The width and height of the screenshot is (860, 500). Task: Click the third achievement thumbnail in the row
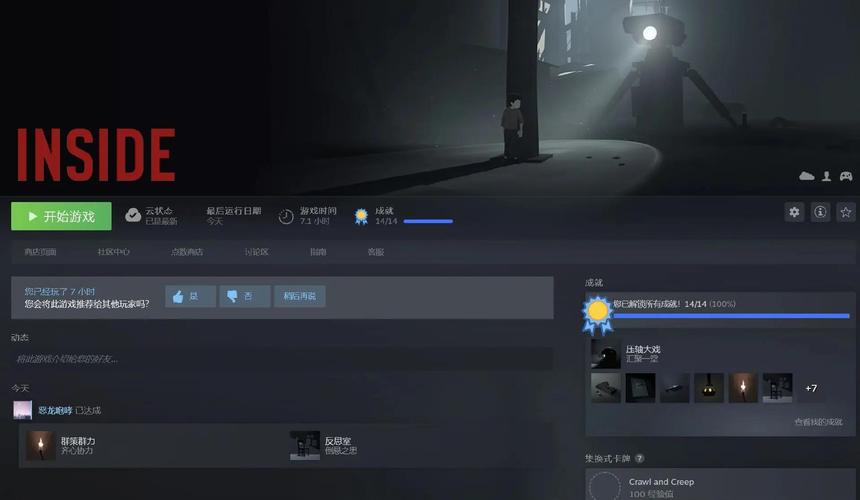pyautogui.click(x=675, y=388)
